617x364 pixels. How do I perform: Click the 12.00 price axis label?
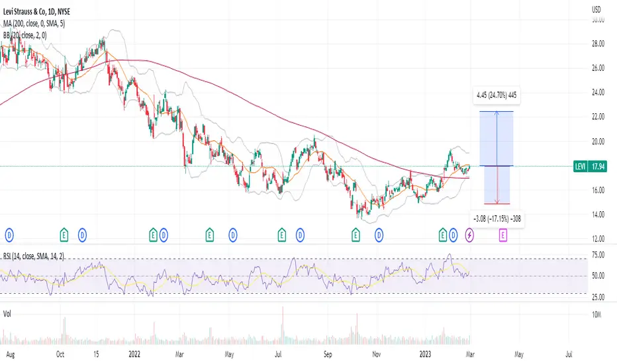tap(598, 239)
